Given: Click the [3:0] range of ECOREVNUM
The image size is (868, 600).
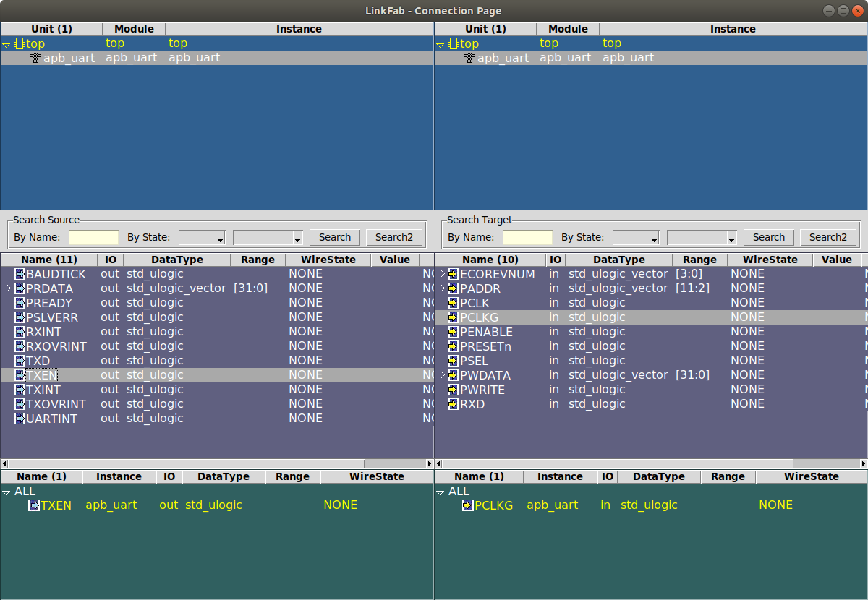Looking at the screenshot, I should [689, 274].
